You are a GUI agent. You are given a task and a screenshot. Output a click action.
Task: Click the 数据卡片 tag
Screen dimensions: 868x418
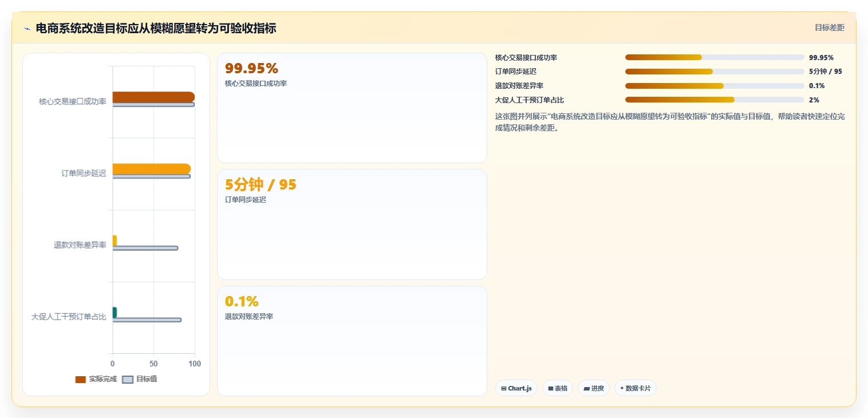(635, 388)
